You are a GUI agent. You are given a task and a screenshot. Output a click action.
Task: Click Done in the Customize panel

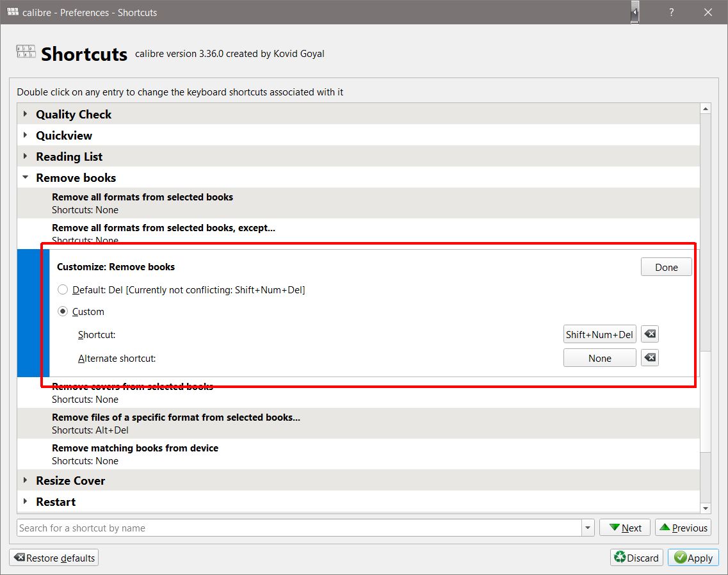[666, 267]
